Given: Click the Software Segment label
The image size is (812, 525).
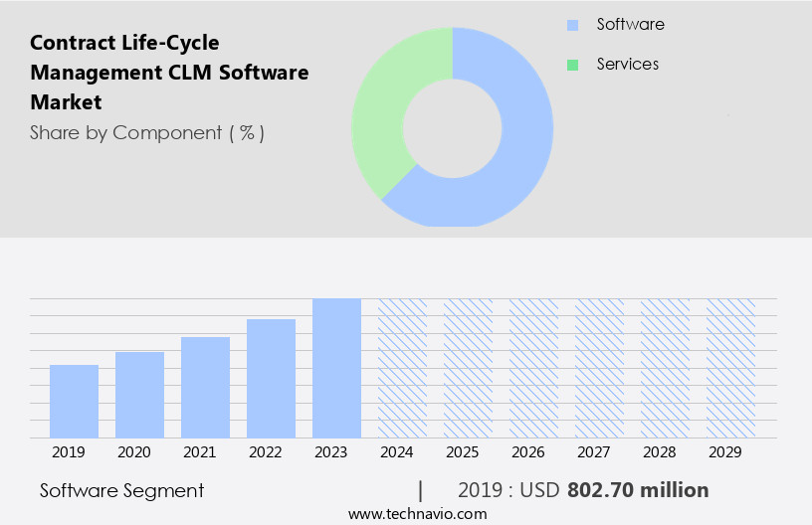Looking at the screenshot, I should click(121, 490).
